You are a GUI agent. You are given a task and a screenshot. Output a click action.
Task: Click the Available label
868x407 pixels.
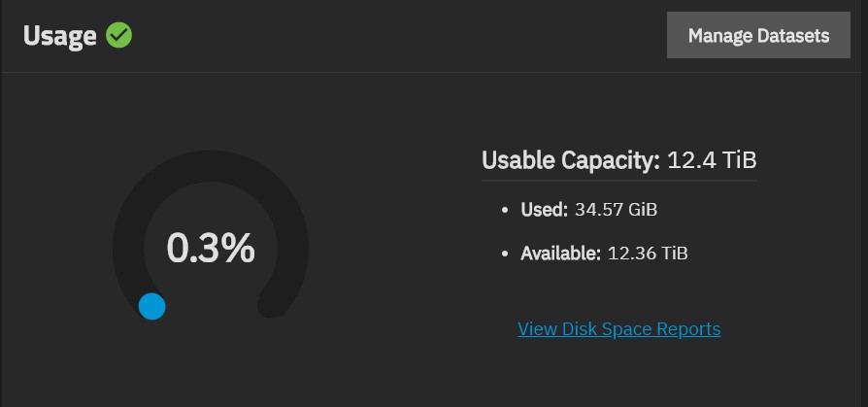click(x=560, y=254)
